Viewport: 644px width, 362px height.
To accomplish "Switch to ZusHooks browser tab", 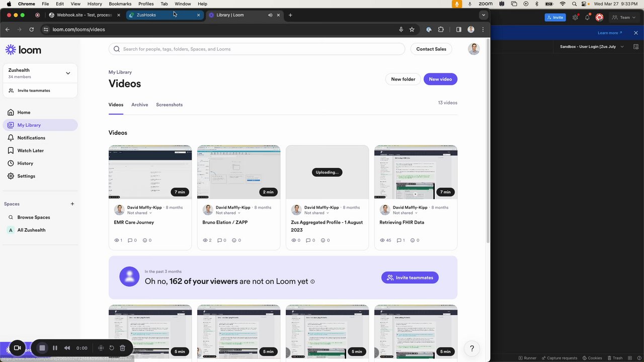I will [x=164, y=15].
